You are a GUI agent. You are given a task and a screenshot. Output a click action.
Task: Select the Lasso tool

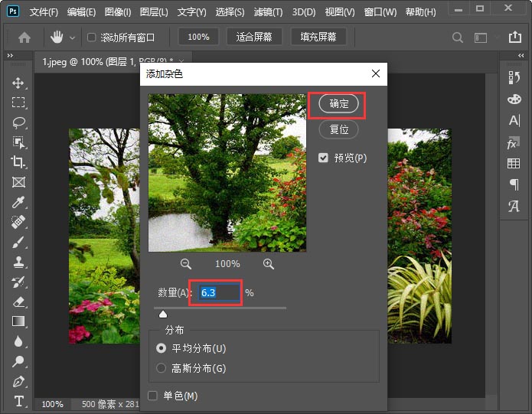click(x=18, y=122)
